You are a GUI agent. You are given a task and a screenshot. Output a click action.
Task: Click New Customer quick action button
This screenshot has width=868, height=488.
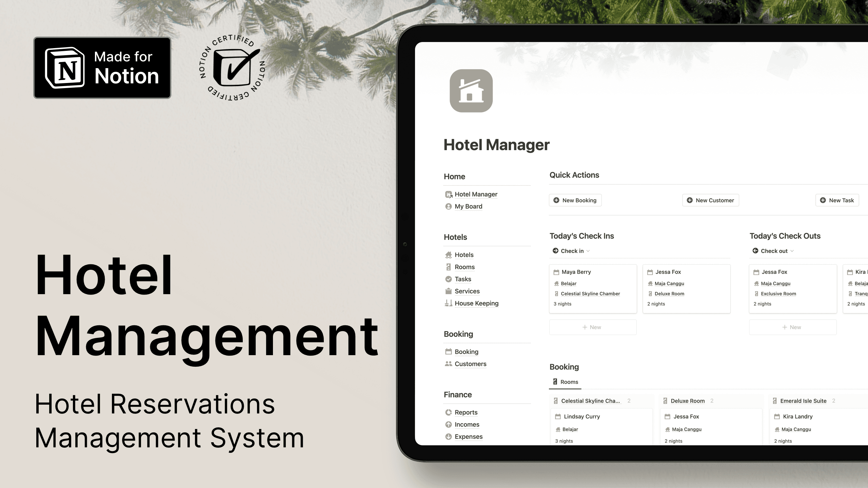[x=711, y=200]
